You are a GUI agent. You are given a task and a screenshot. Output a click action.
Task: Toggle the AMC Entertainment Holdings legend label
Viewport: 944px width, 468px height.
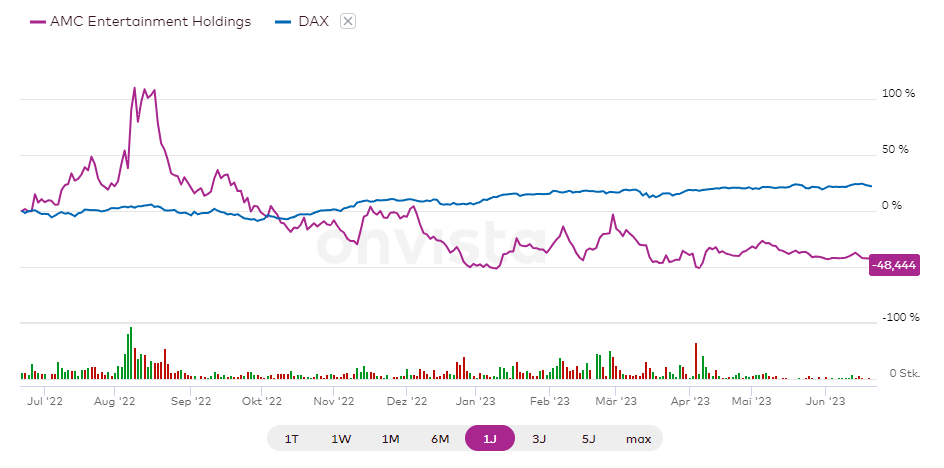[x=150, y=21]
